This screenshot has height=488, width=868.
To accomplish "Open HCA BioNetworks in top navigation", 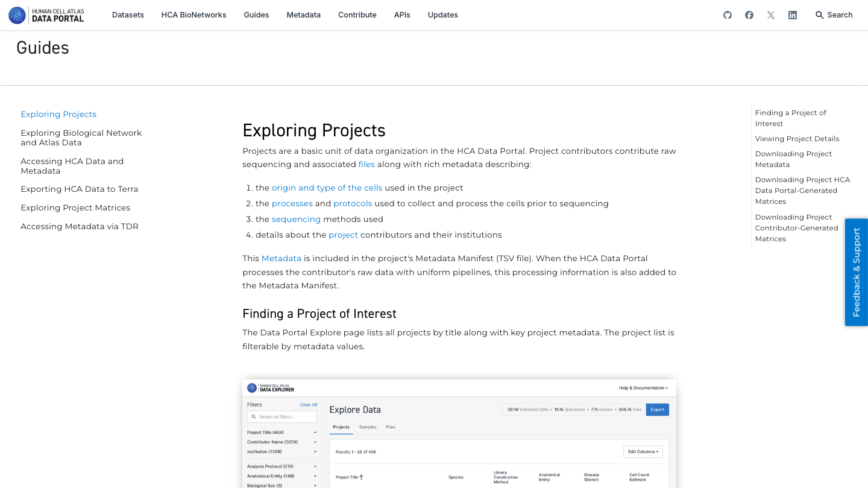I will (193, 15).
